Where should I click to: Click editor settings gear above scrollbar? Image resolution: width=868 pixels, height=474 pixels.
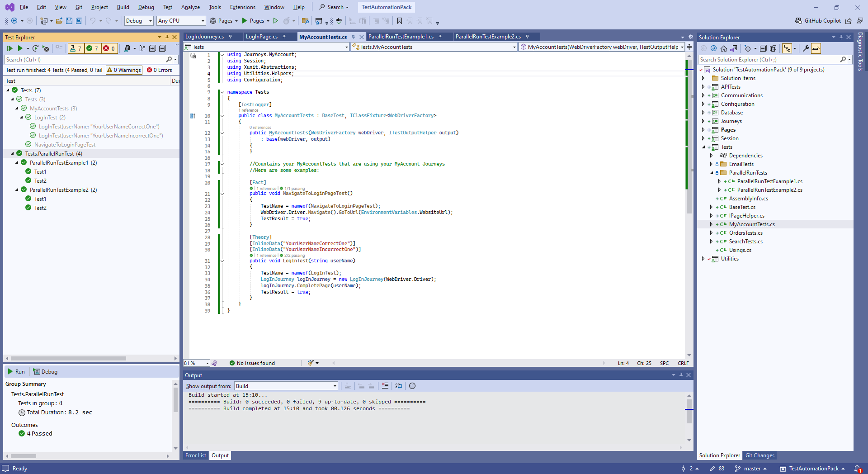click(x=690, y=37)
